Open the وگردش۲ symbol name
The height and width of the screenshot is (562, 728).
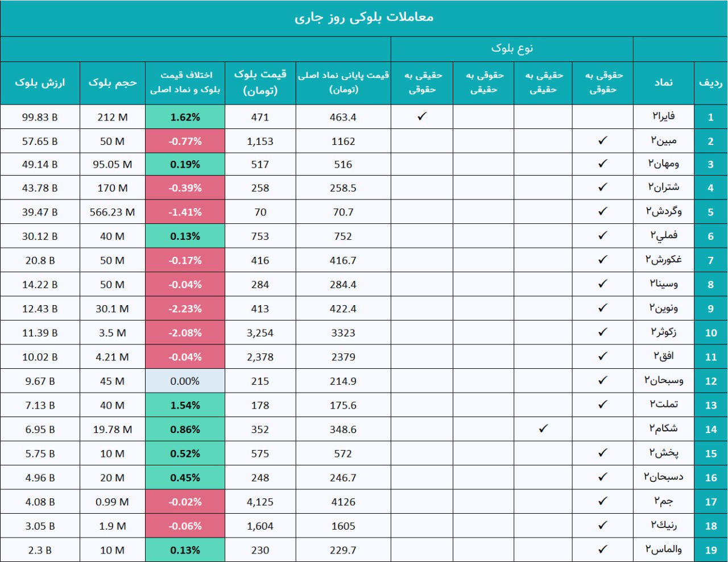tap(663, 211)
